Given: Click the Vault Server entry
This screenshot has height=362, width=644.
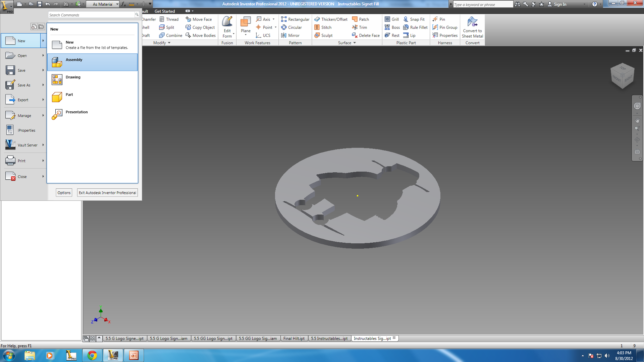Looking at the screenshot, I should click(23, 145).
